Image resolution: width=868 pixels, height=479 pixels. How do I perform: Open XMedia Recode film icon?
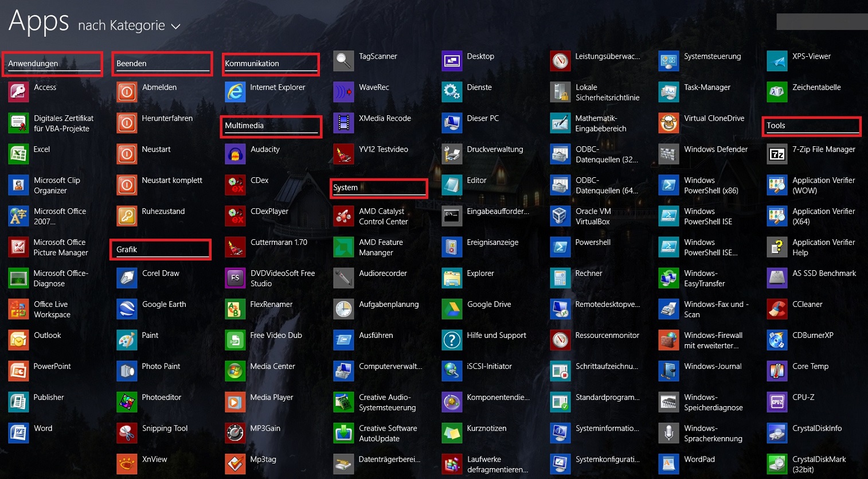343,123
